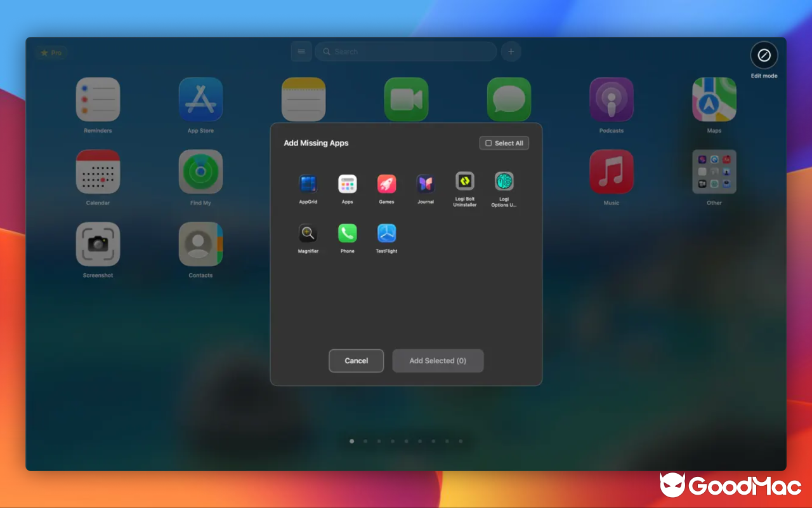Enable Edit mode
Image resolution: width=812 pixels, height=508 pixels.
tap(764, 56)
